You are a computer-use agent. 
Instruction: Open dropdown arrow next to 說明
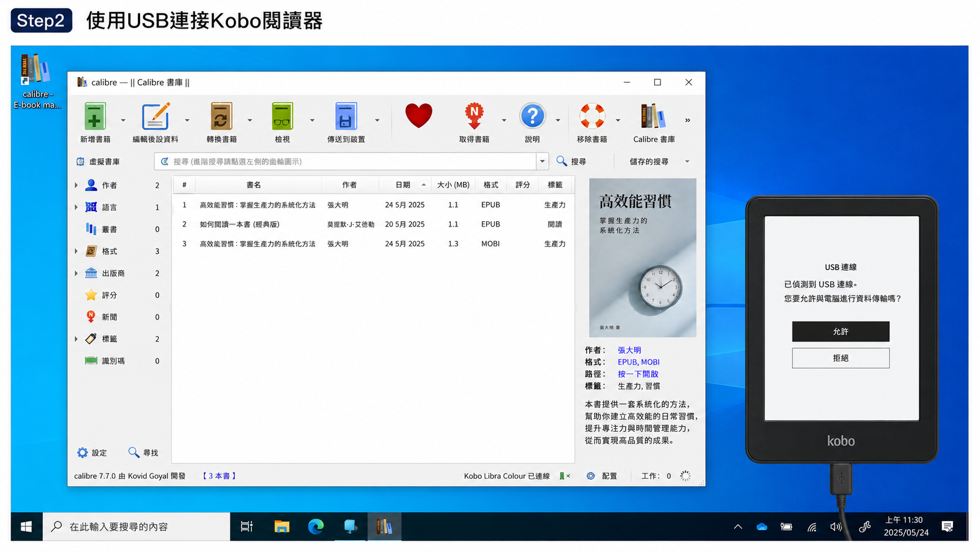tap(557, 120)
